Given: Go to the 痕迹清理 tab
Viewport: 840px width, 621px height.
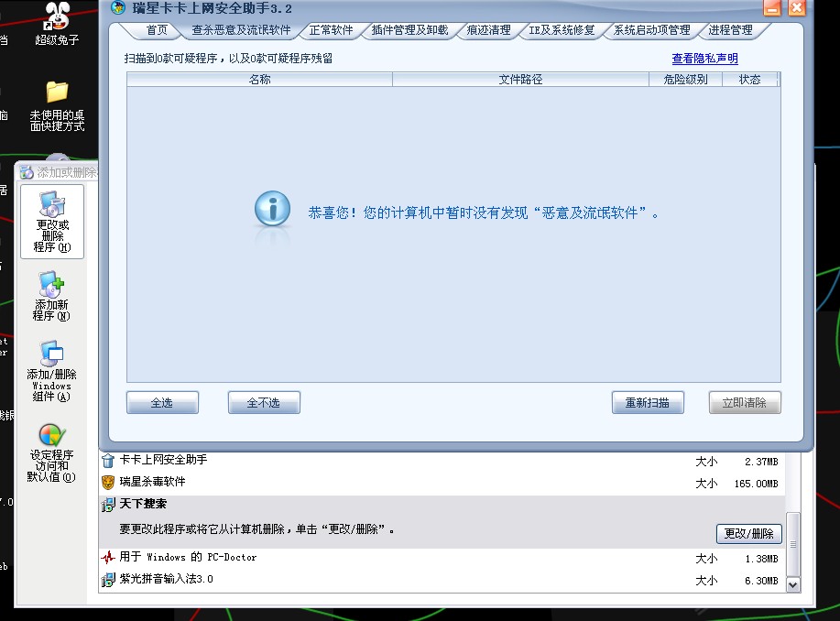Looking at the screenshot, I should coord(488,30).
